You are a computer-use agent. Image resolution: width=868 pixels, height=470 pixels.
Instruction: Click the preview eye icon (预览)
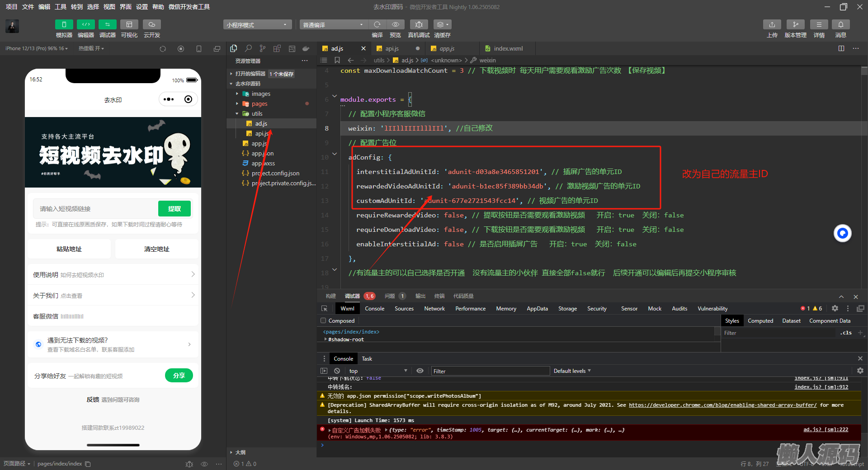pos(396,25)
